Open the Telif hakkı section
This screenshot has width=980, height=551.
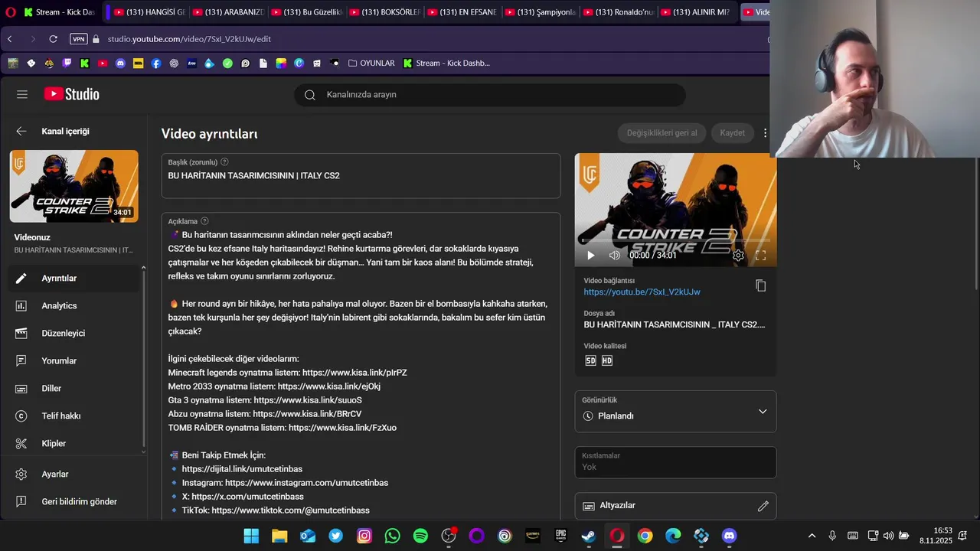(74, 416)
